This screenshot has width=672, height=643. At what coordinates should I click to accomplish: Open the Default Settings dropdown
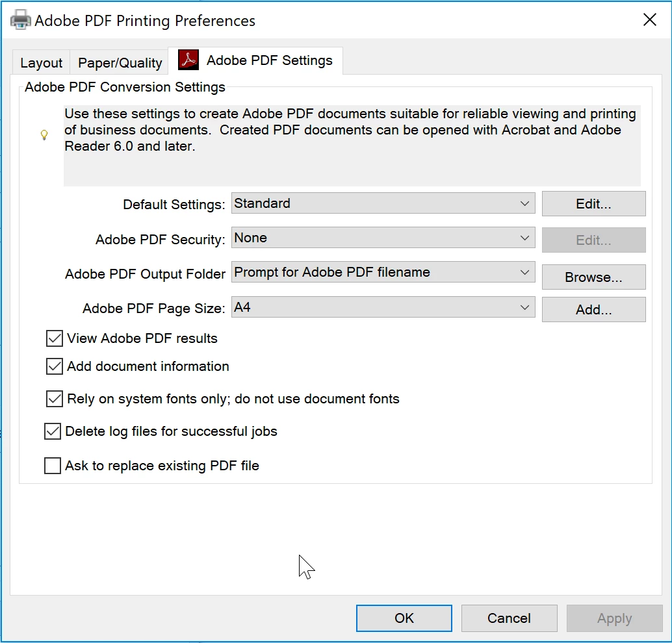pyautogui.click(x=383, y=203)
